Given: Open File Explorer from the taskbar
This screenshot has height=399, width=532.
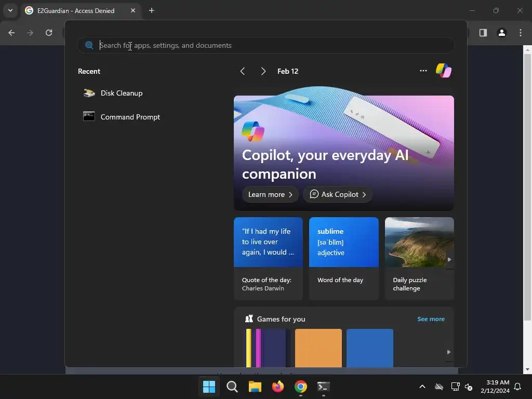Looking at the screenshot, I should [x=255, y=386].
